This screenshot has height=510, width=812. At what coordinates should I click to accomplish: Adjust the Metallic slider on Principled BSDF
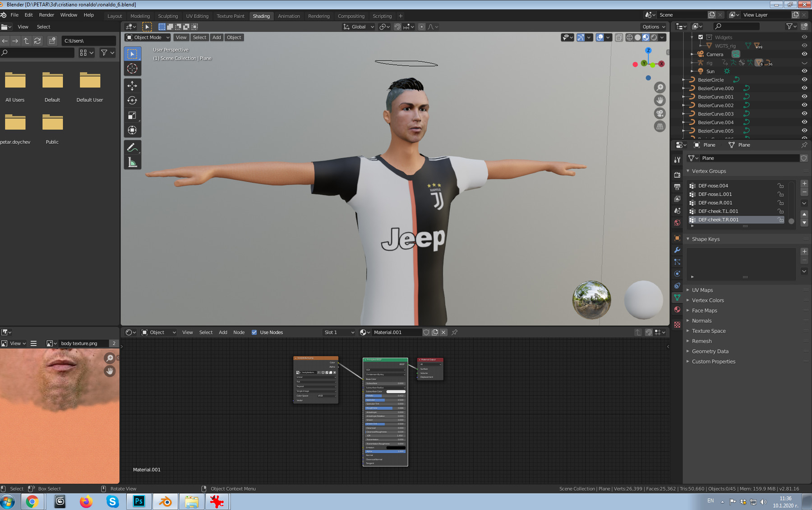point(385,395)
